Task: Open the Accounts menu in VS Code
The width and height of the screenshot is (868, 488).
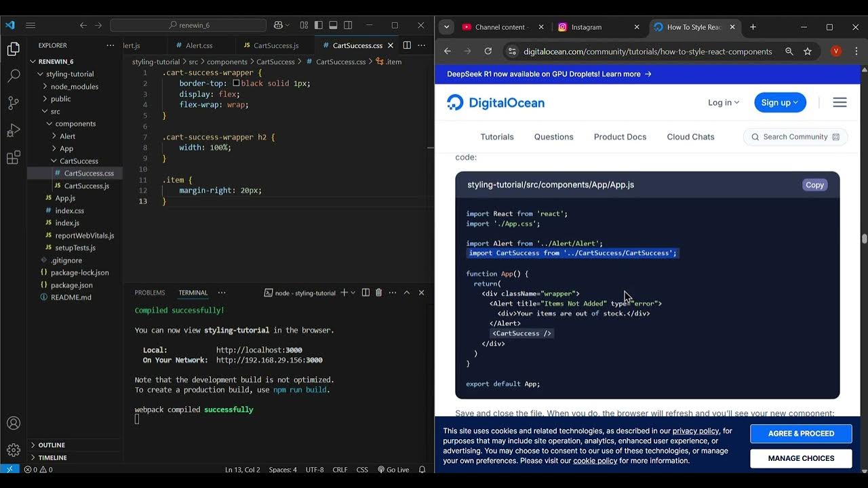Action: pyautogui.click(x=13, y=424)
